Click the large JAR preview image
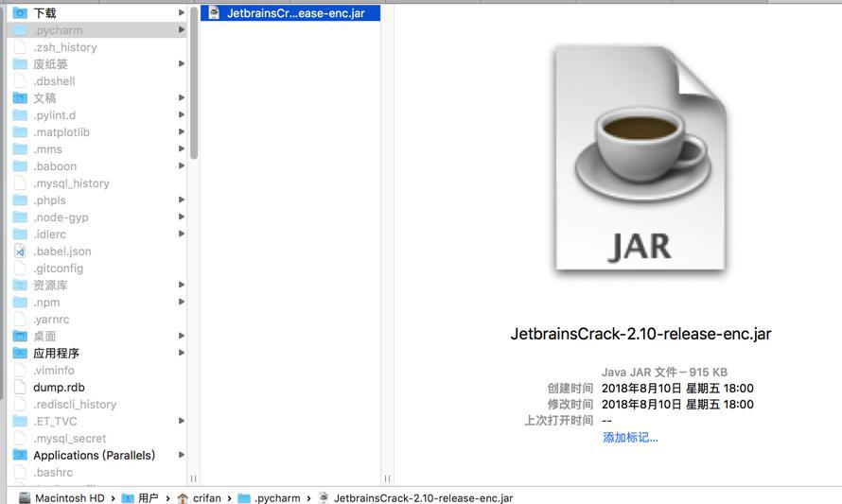 [x=640, y=158]
